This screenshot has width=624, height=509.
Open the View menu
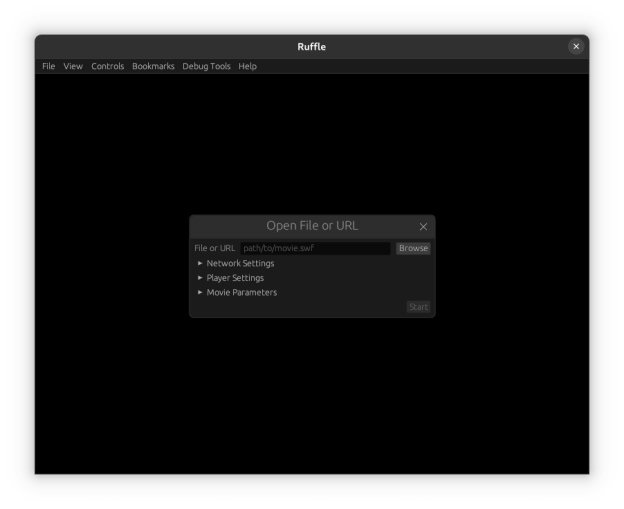click(73, 66)
